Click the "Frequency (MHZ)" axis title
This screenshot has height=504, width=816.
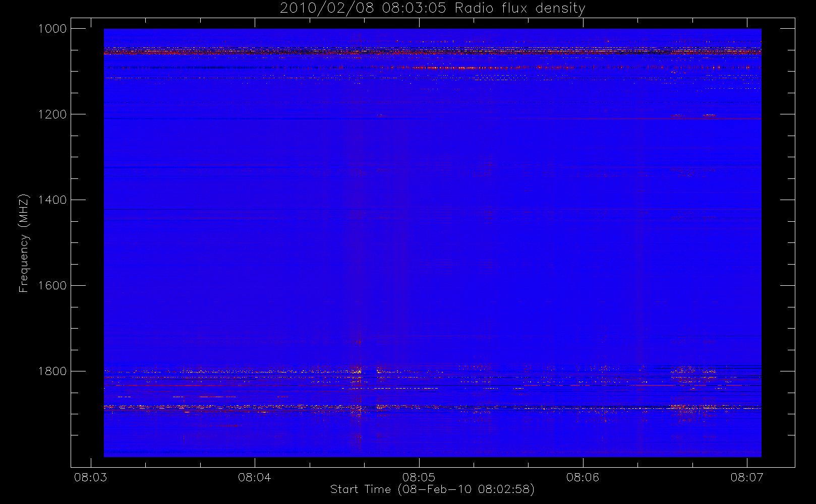(24, 243)
